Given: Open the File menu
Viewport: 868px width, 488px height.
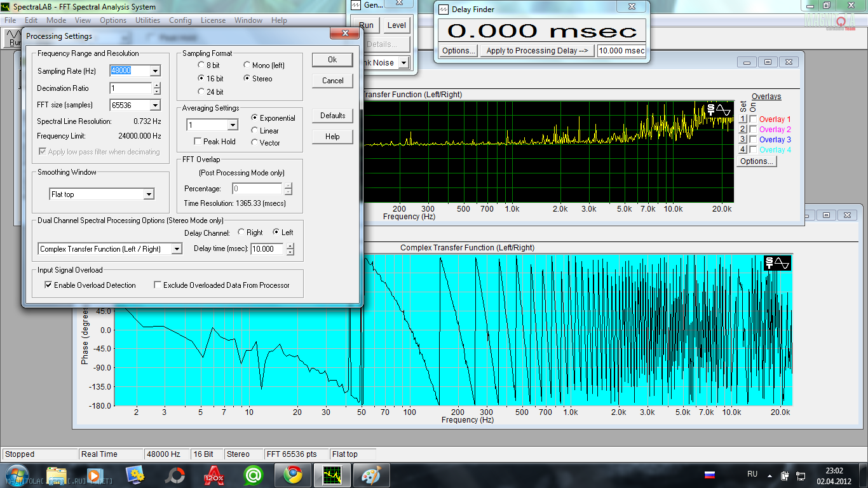Looking at the screenshot, I should pos(10,20).
